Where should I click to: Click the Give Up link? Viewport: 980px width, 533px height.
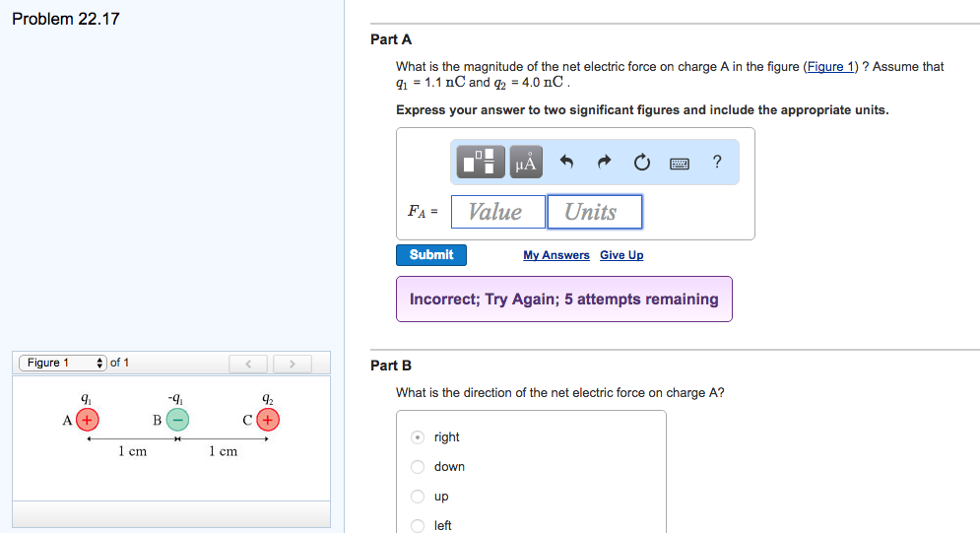[621, 255]
